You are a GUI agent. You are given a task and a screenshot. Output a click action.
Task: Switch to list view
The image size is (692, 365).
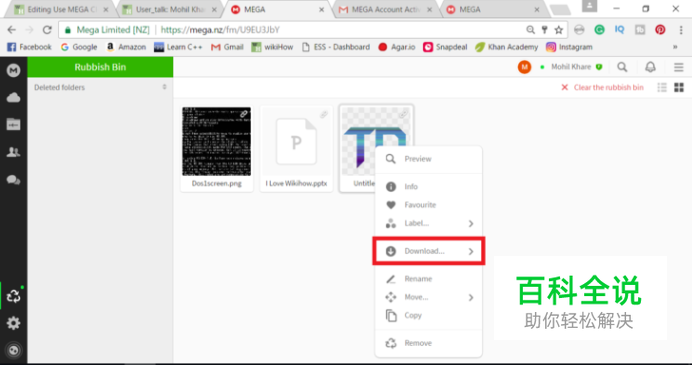[662, 87]
